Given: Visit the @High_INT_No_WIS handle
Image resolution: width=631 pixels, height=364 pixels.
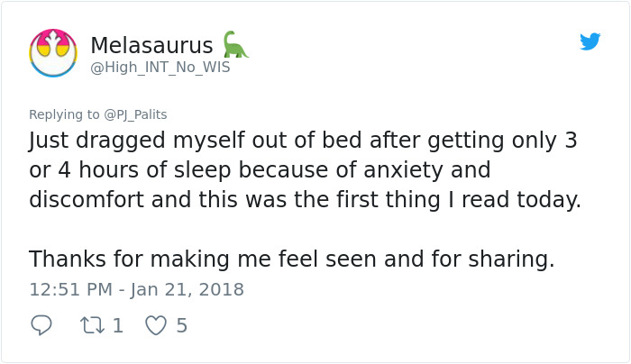Looking at the screenshot, I should coord(160,68).
